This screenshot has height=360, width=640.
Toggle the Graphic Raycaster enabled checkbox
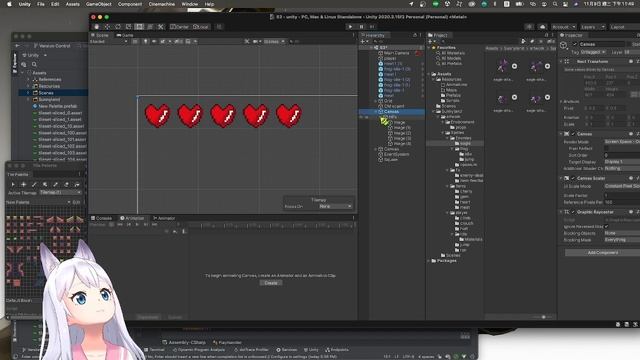point(573,212)
